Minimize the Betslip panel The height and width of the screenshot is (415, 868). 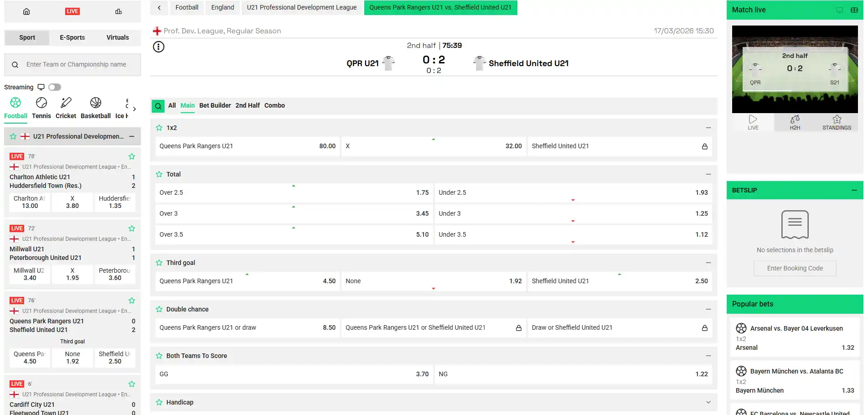[x=854, y=190]
